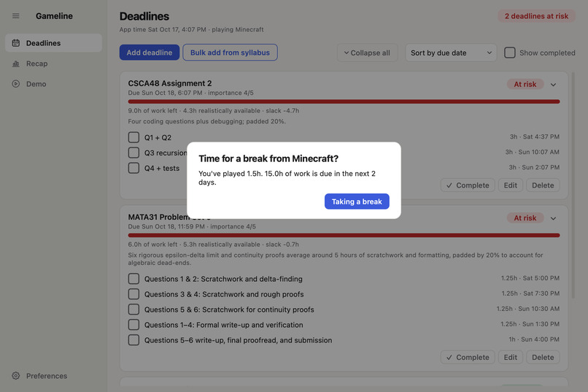The image size is (588, 392).
Task: Click 'Four coding questions plus debugging' note
Action: pyautogui.click(x=207, y=121)
